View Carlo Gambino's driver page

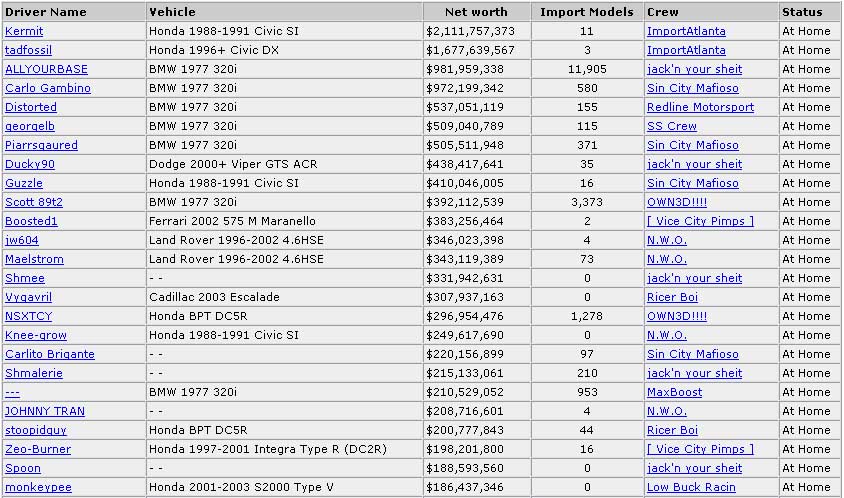[48, 88]
